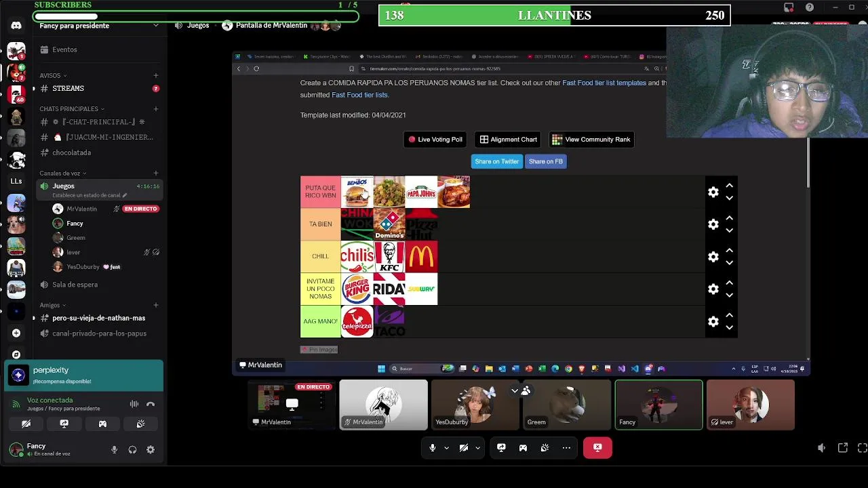Viewport: 868px width, 488px height.
Task: Open View Community Rank button
Action: (x=592, y=140)
